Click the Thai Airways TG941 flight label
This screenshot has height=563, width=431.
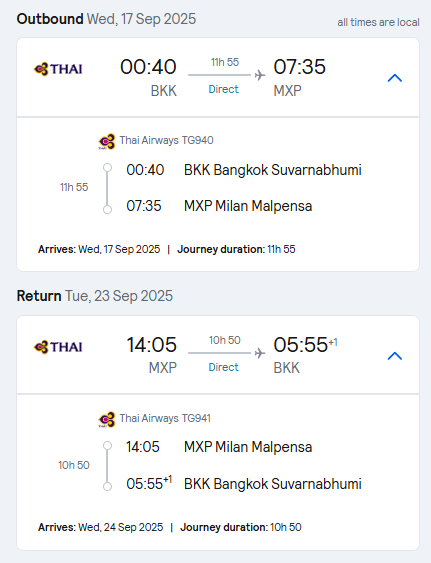[165, 418]
